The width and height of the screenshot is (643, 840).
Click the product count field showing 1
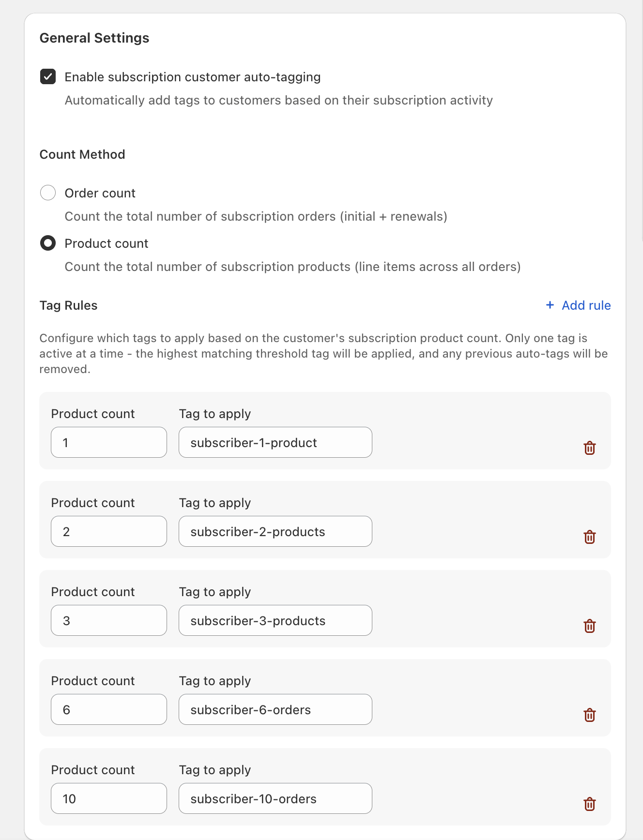point(108,442)
